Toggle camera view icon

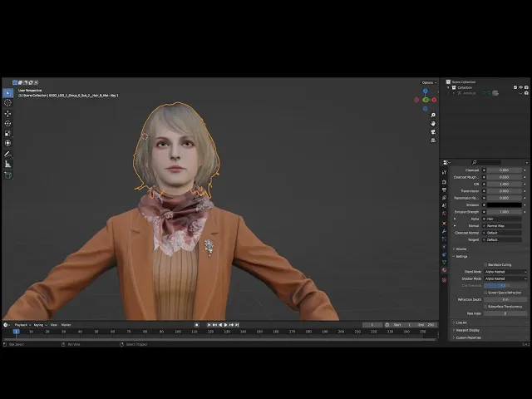coord(433,132)
